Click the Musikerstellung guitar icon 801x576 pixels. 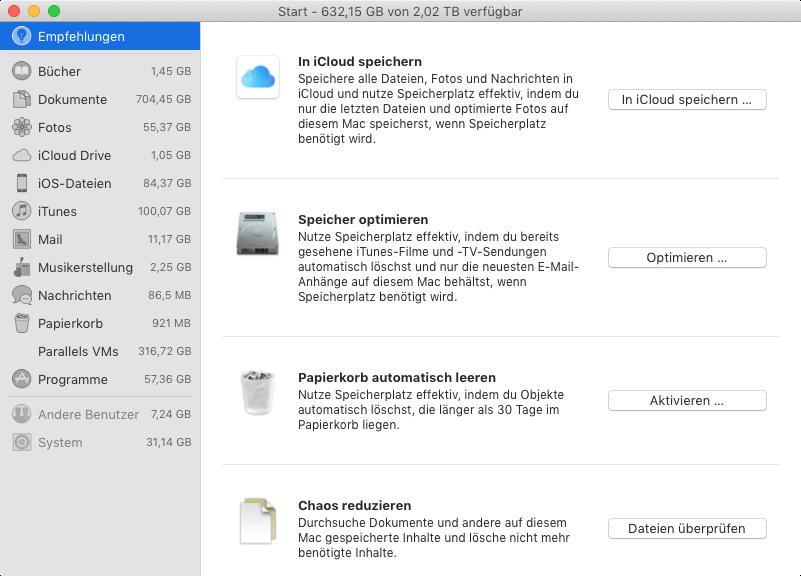[21, 267]
